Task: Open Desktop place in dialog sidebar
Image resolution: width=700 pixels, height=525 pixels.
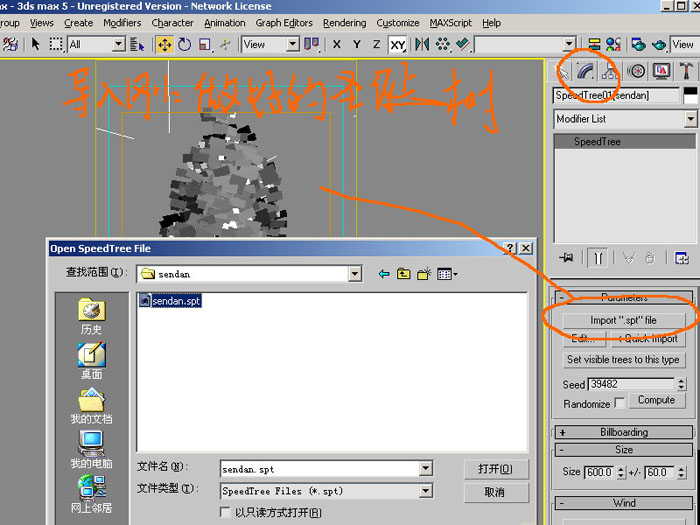Action: click(x=92, y=361)
